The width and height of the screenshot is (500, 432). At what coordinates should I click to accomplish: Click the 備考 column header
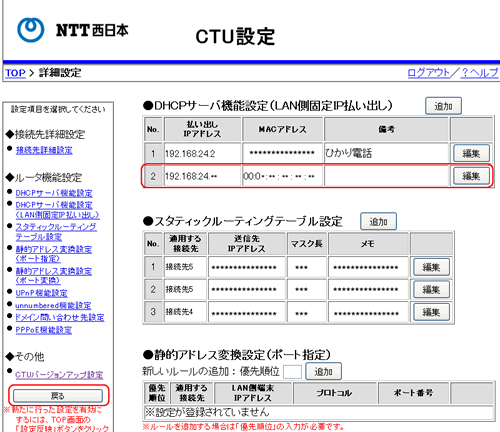click(387, 129)
